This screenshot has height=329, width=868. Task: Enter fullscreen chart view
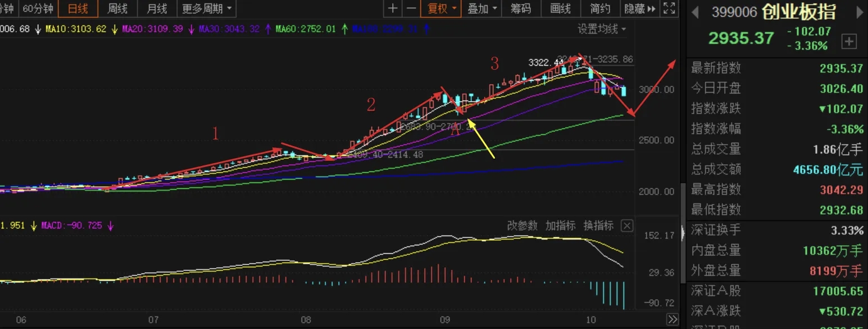tap(669, 8)
